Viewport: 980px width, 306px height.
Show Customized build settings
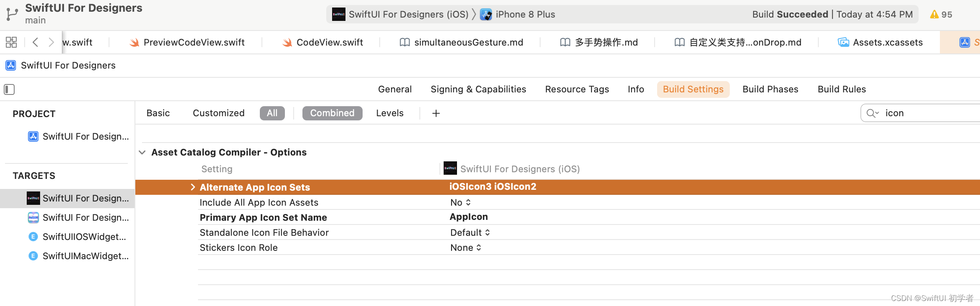(218, 113)
